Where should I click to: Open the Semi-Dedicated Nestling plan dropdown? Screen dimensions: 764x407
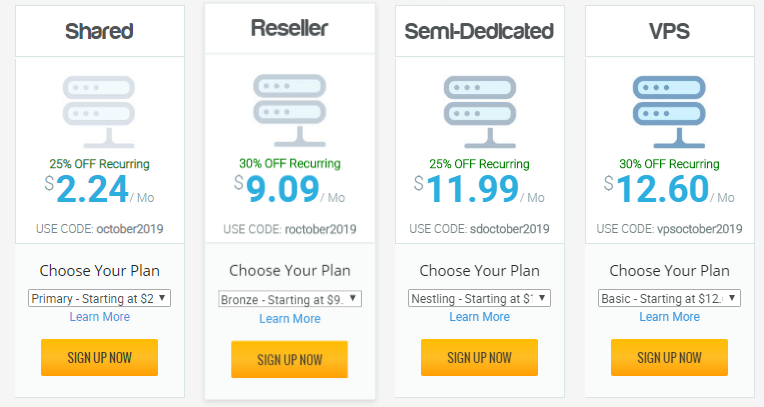(480, 298)
